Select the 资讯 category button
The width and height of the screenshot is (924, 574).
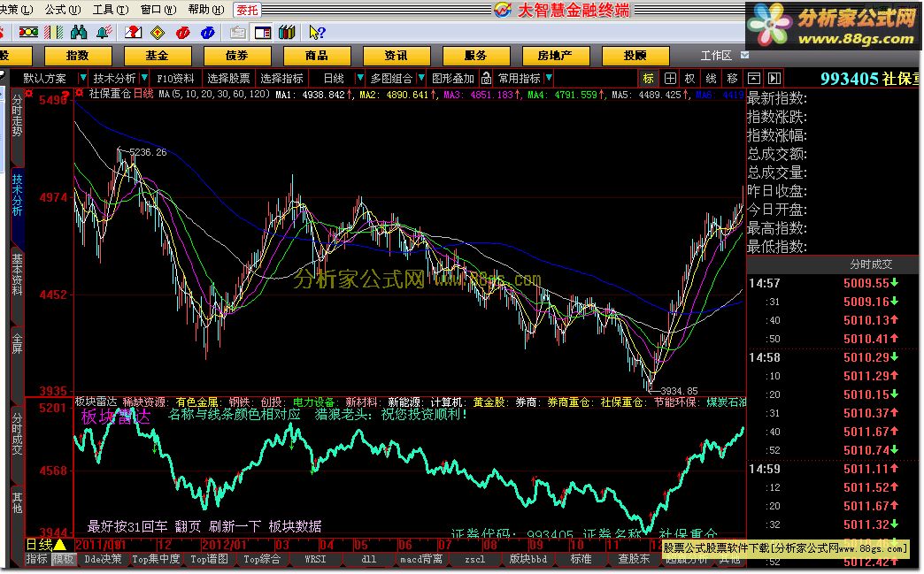click(396, 56)
